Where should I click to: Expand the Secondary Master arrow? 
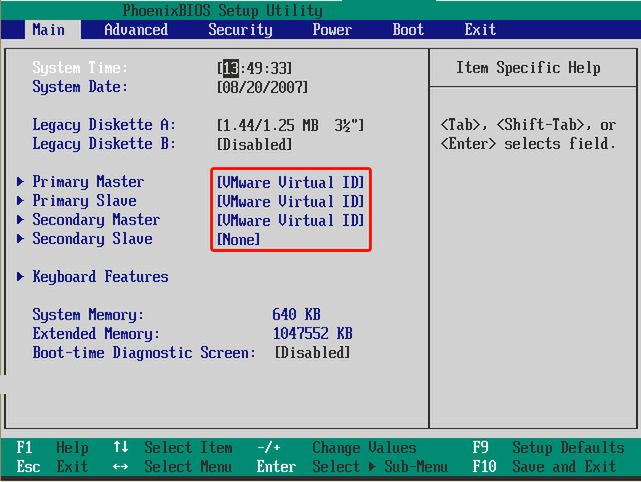[x=20, y=220]
